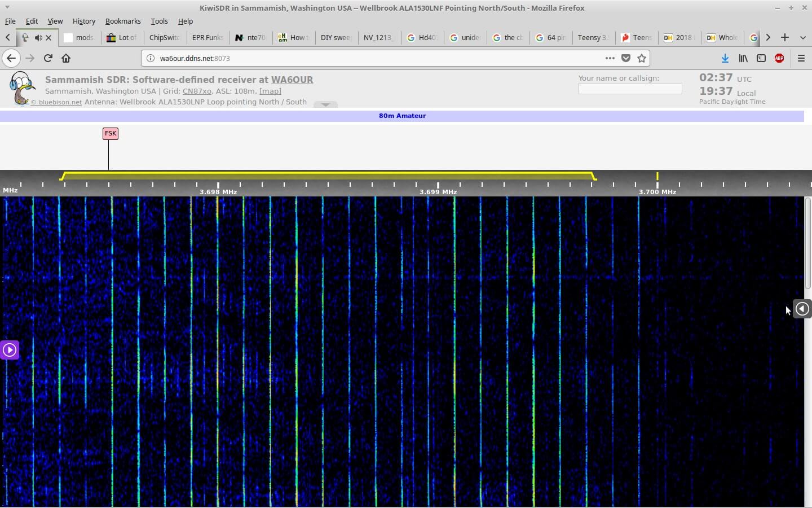Open the tab list dropdown chevron
812x508 pixels.
tap(802, 38)
